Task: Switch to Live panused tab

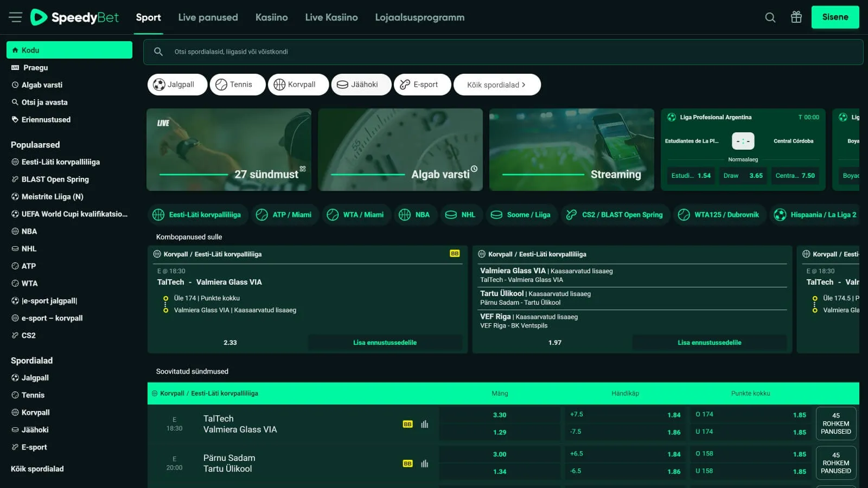Action: 208,17
